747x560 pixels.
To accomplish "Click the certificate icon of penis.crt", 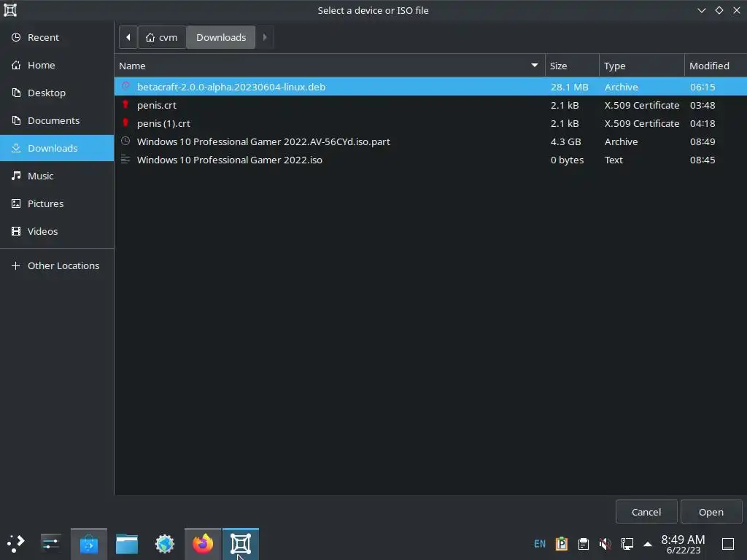I will (125, 104).
